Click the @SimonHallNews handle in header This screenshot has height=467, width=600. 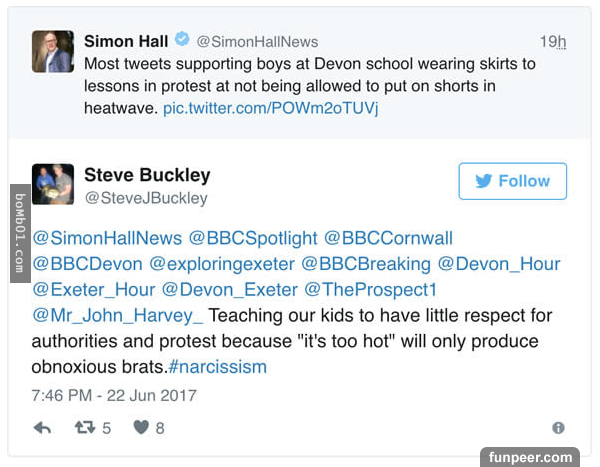click(257, 42)
